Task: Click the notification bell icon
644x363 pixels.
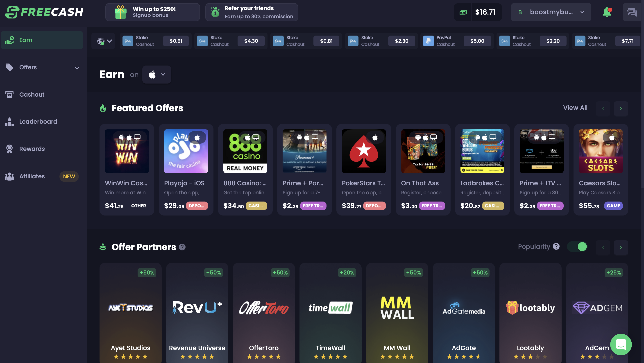Action: click(606, 11)
